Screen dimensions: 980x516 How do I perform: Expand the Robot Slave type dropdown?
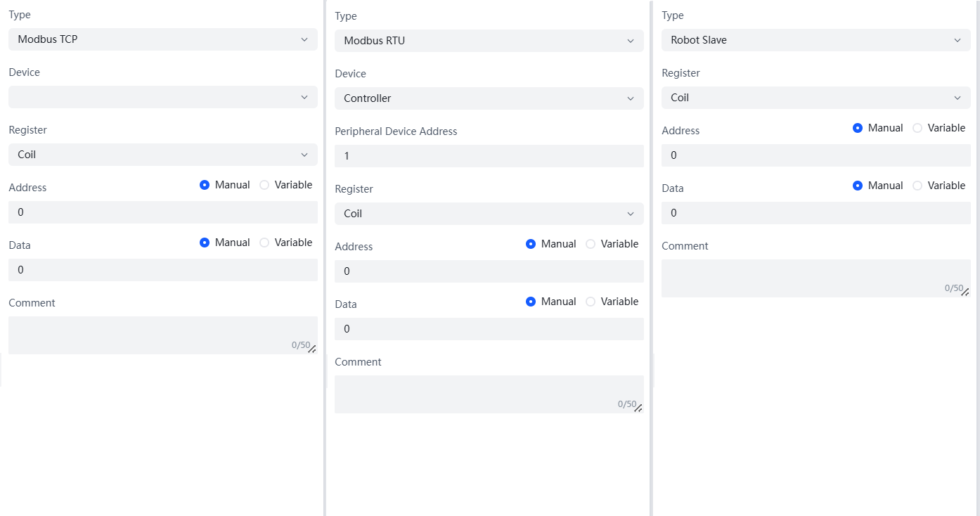coord(815,40)
